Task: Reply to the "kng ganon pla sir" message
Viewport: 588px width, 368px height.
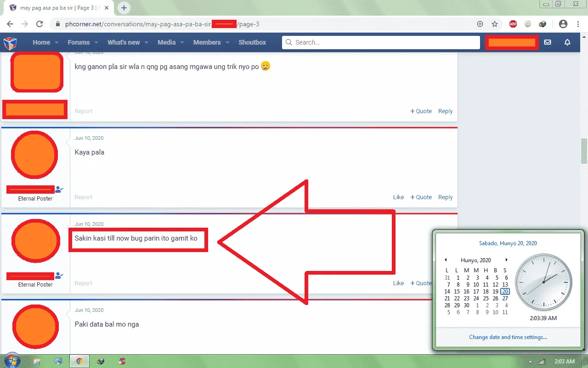Action: 445,111
